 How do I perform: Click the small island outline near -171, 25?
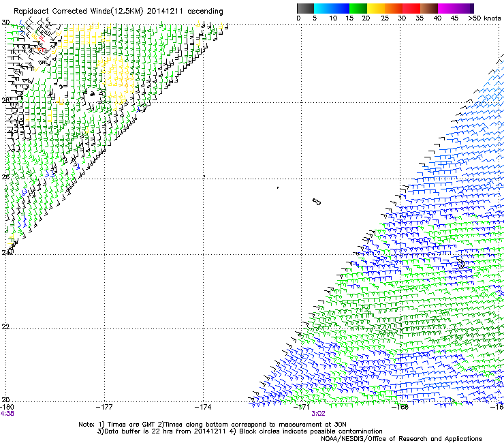coord(317,202)
